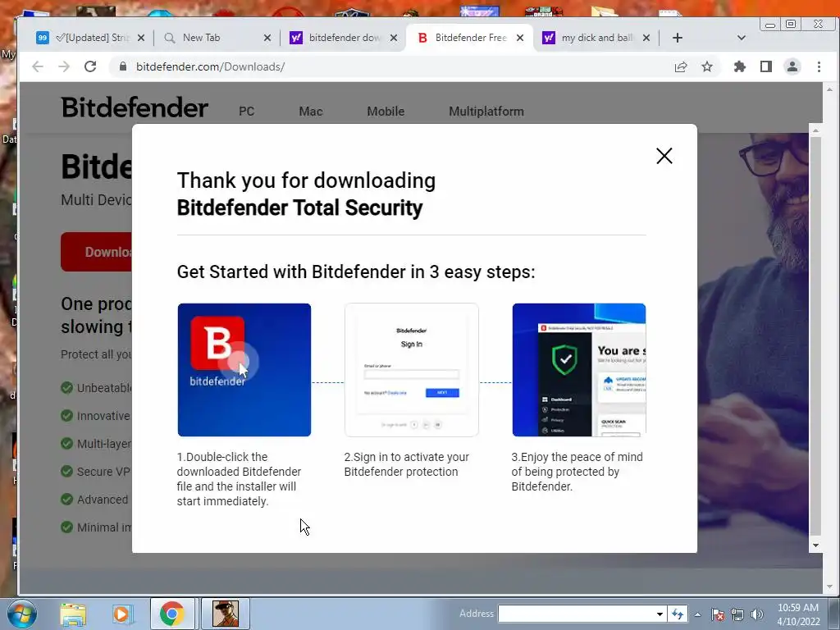
Task: Reload the Bitdefender downloads page
Action: 90,66
